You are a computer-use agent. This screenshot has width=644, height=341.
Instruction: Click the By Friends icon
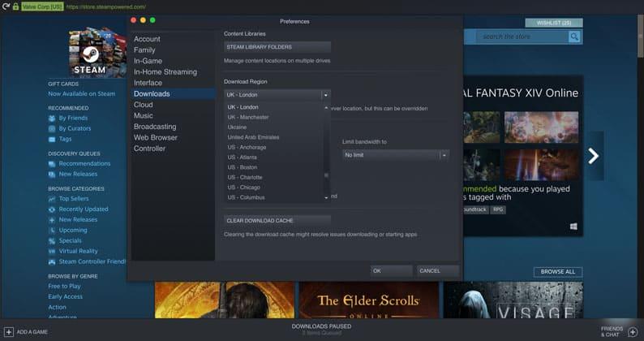click(x=52, y=119)
